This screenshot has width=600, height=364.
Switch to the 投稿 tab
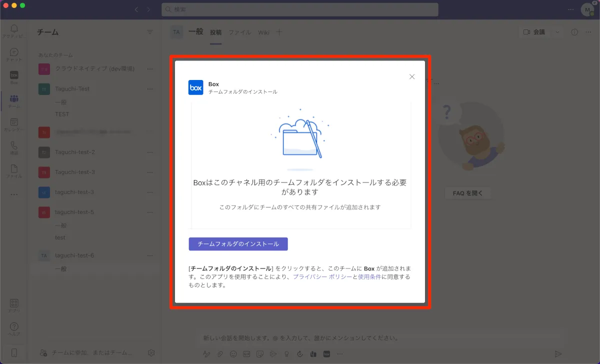[x=215, y=32]
